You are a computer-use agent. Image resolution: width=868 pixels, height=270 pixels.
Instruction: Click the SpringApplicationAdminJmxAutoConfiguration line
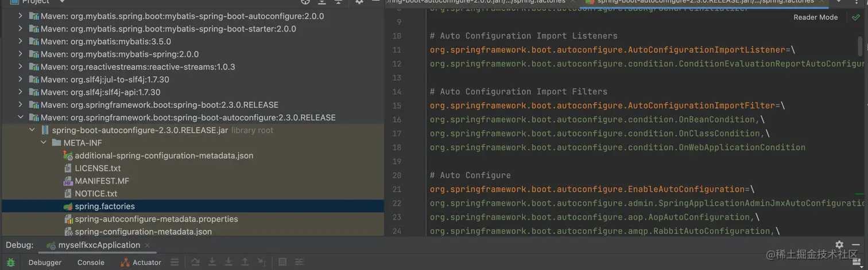(x=647, y=203)
